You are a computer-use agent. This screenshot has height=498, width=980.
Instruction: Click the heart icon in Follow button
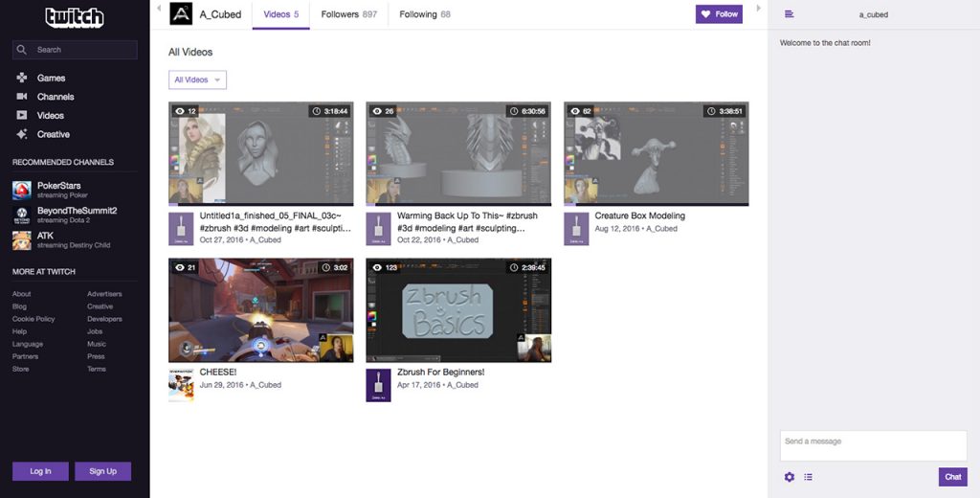[x=705, y=14]
